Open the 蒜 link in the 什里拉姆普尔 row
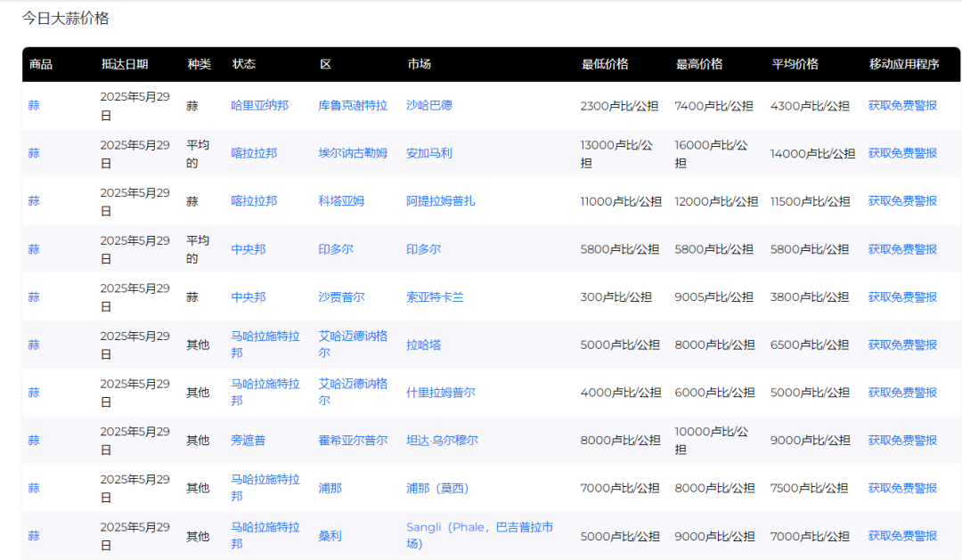 34,393
